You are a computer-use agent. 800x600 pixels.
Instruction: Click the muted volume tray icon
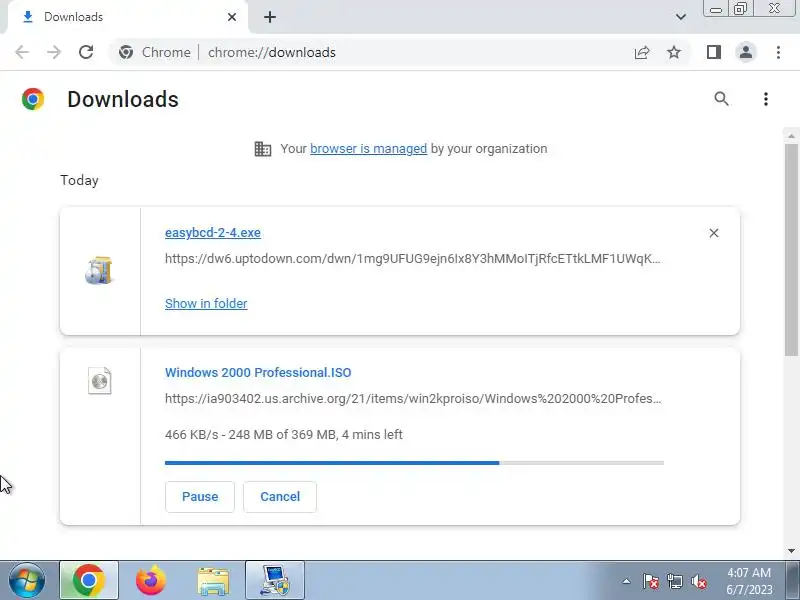click(x=699, y=581)
